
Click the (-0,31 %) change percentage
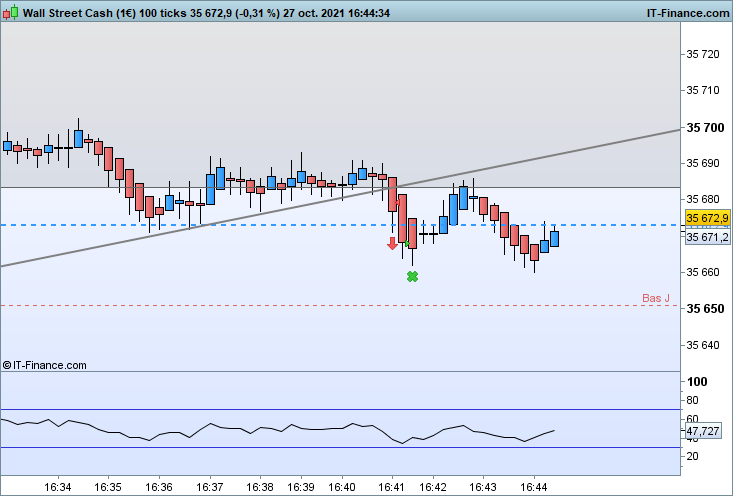(x=257, y=13)
